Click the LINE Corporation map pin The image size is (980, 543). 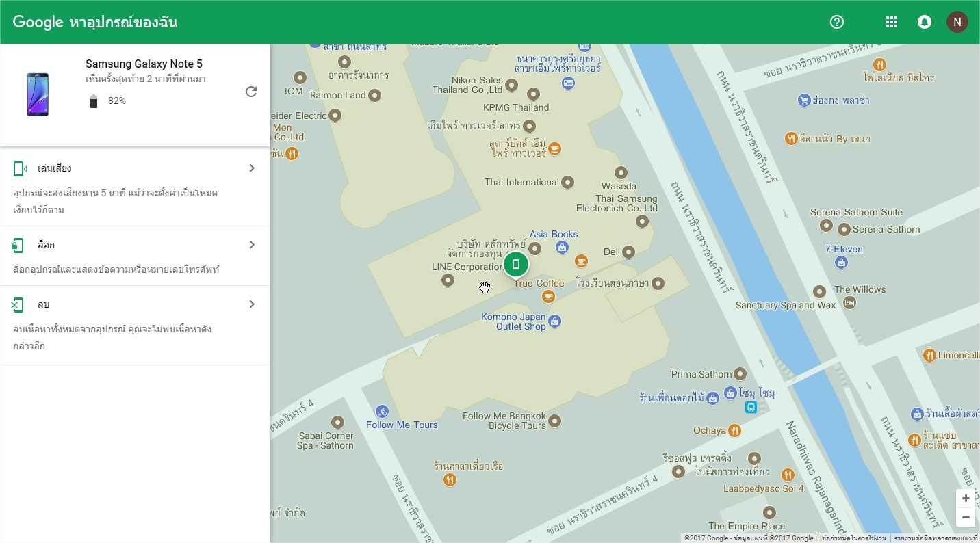point(448,279)
